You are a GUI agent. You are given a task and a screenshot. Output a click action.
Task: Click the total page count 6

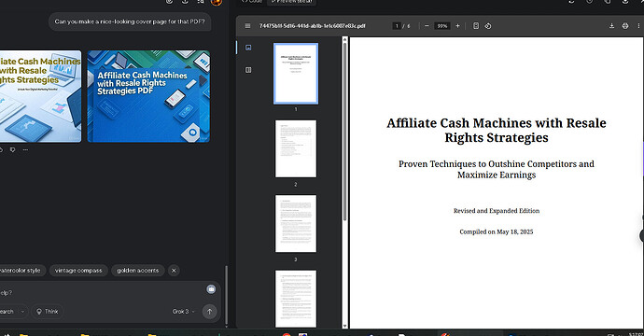[x=408, y=26]
